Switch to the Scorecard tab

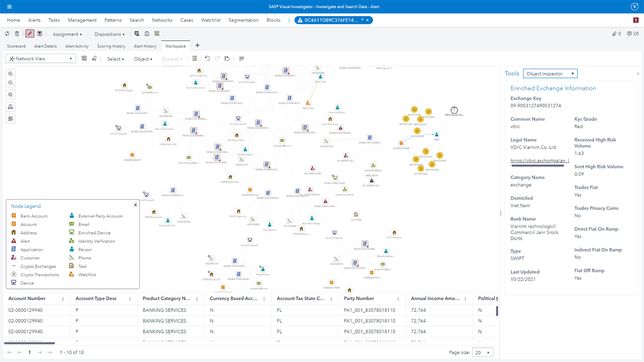[16, 46]
